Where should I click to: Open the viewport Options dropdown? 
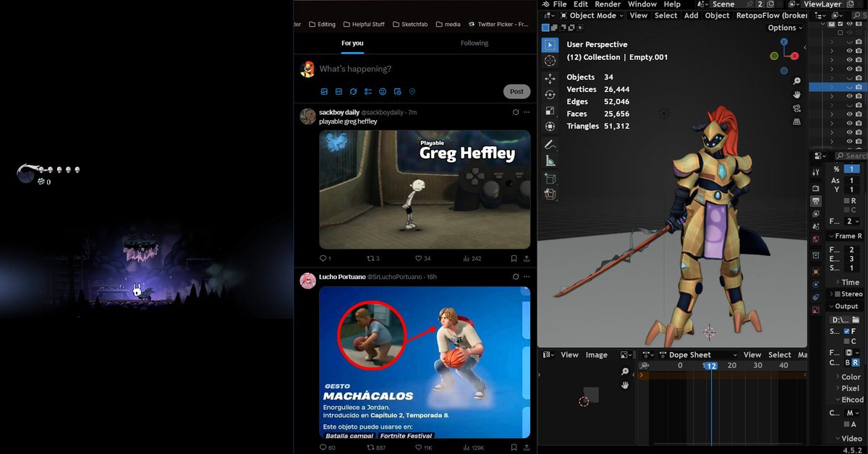click(786, 27)
